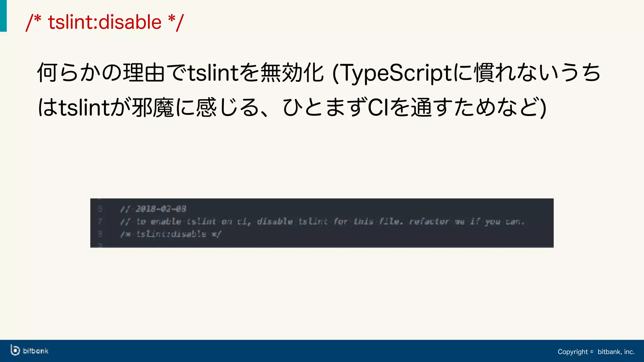
Task: Click the copyright © symbol
Action: 591,352
